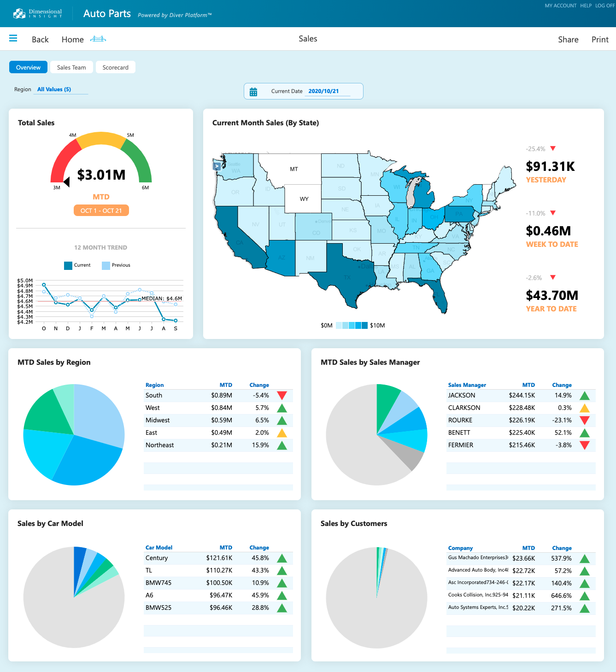Click the green up-arrow for JACKSON's change

pos(585,395)
